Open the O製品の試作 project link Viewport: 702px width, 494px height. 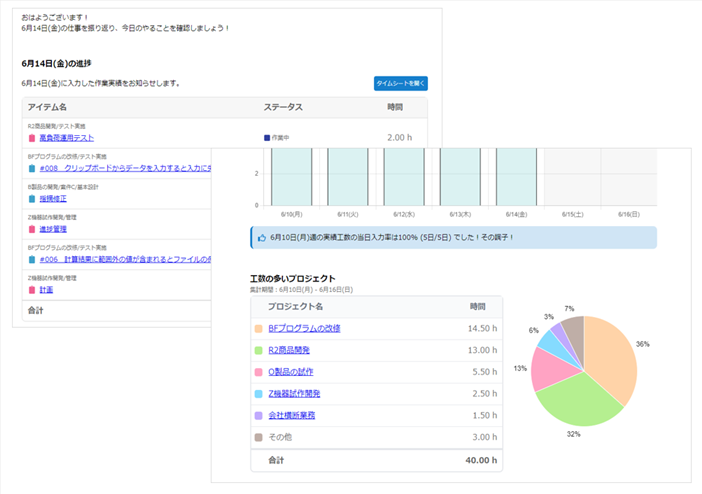tap(291, 372)
